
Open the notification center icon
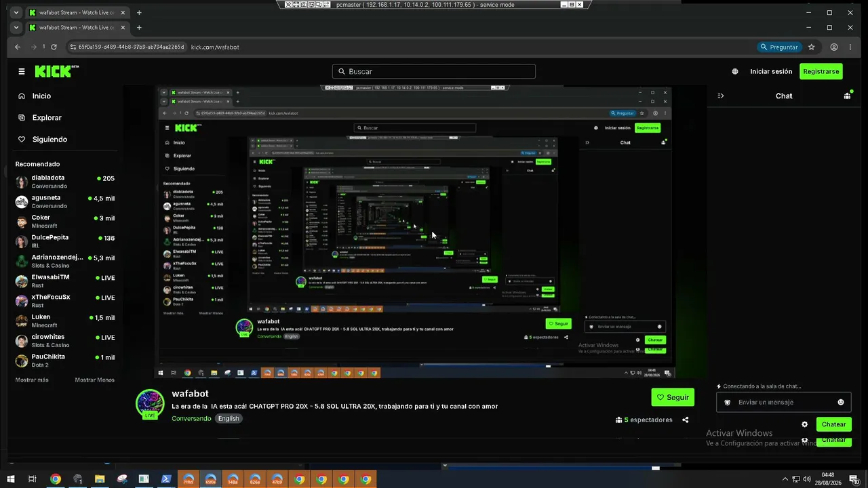coord(854,479)
